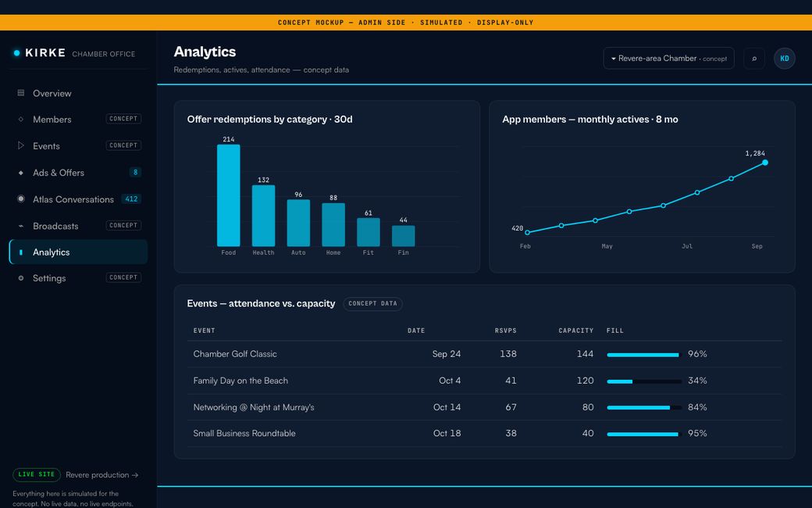
Task: Click the FILL column header
Action: [x=615, y=331]
